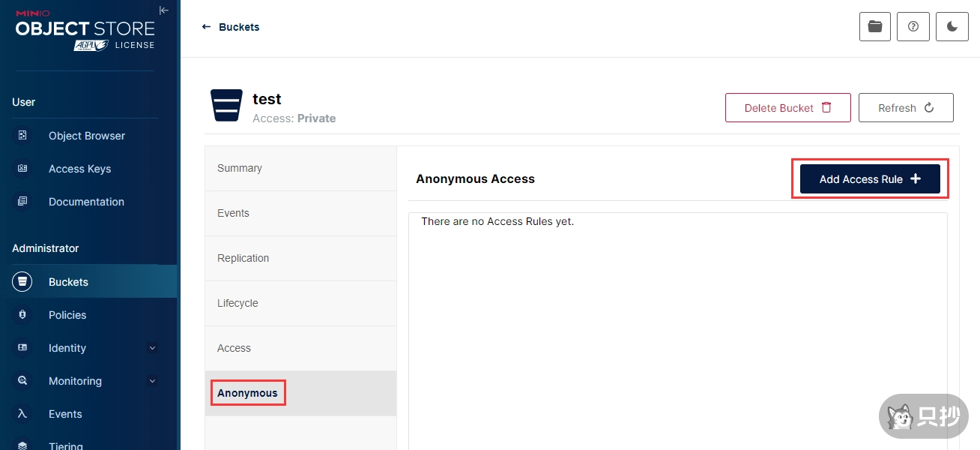Select the Lifecycle tab
The width and height of the screenshot is (980, 450).
click(x=238, y=303)
